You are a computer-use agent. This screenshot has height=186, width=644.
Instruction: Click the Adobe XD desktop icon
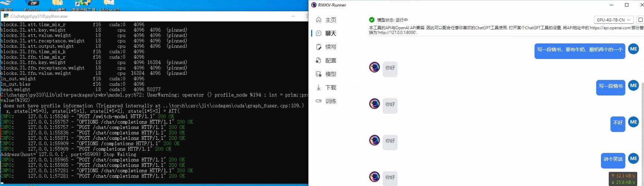click(x=109, y=5)
